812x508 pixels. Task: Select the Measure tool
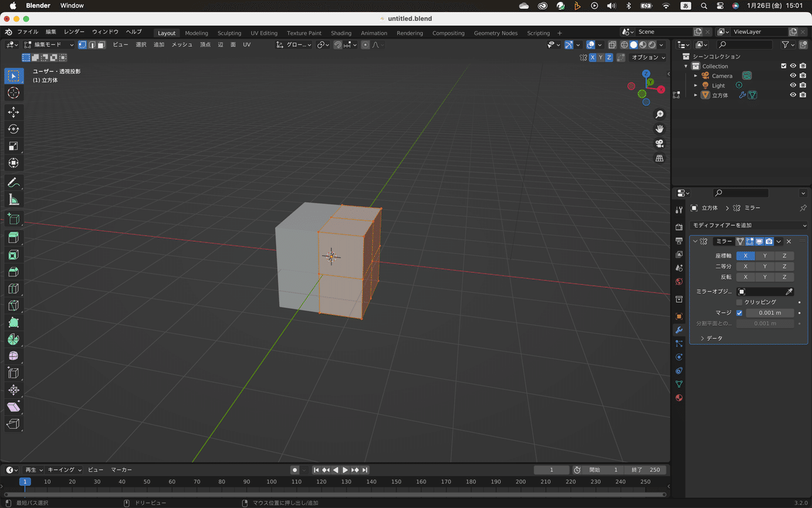(x=14, y=200)
